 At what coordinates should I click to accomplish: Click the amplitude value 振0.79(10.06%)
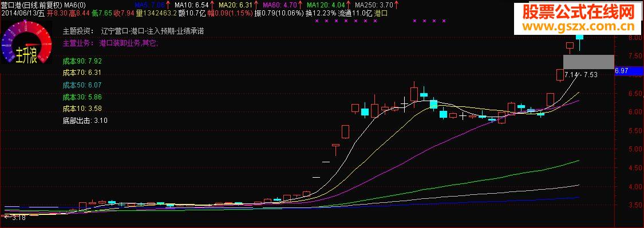pos(279,13)
